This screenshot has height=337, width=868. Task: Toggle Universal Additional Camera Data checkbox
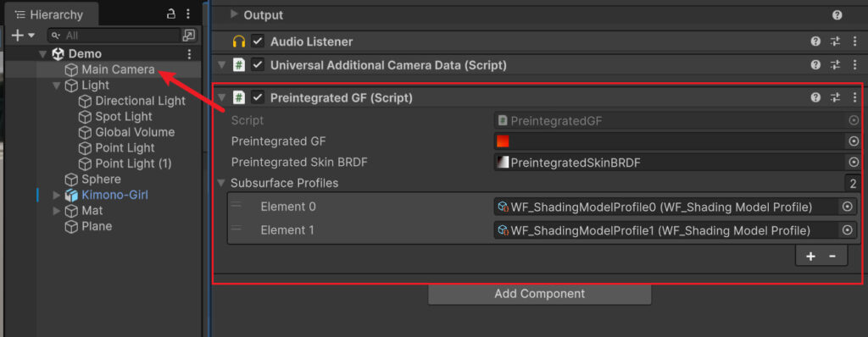click(258, 65)
